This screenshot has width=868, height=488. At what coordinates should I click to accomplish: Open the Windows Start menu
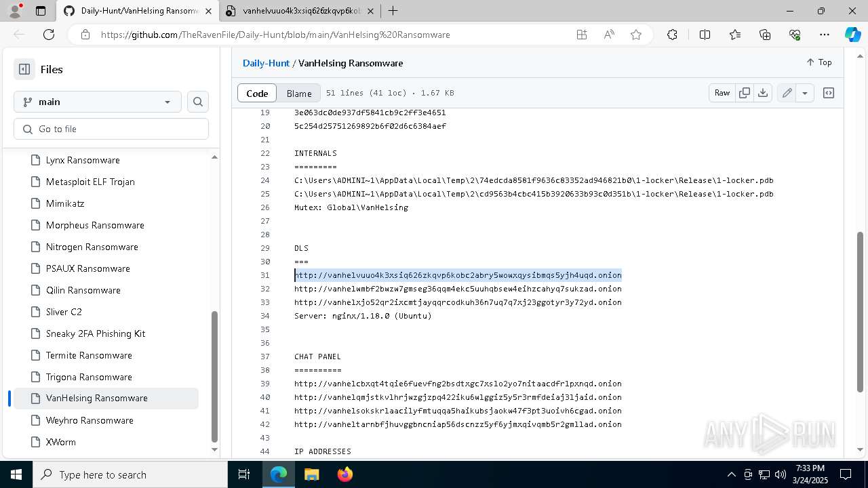point(16,474)
